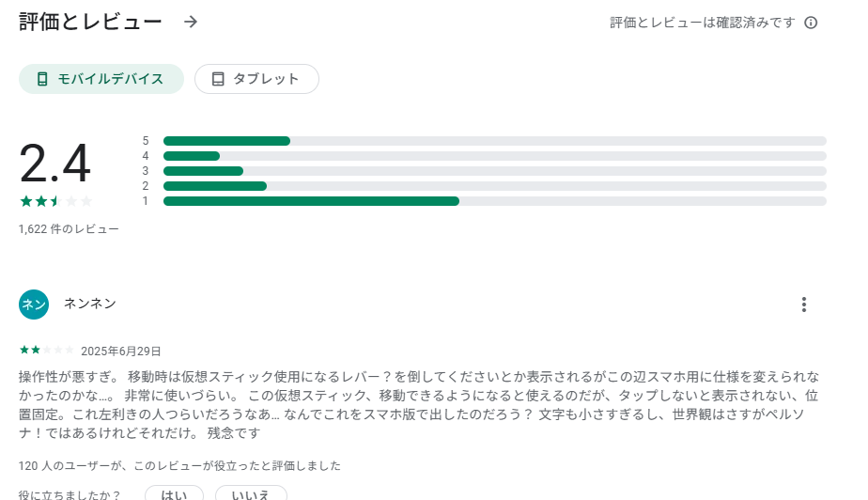
Task: Click the 3-star rating bar
Action: [494, 171]
